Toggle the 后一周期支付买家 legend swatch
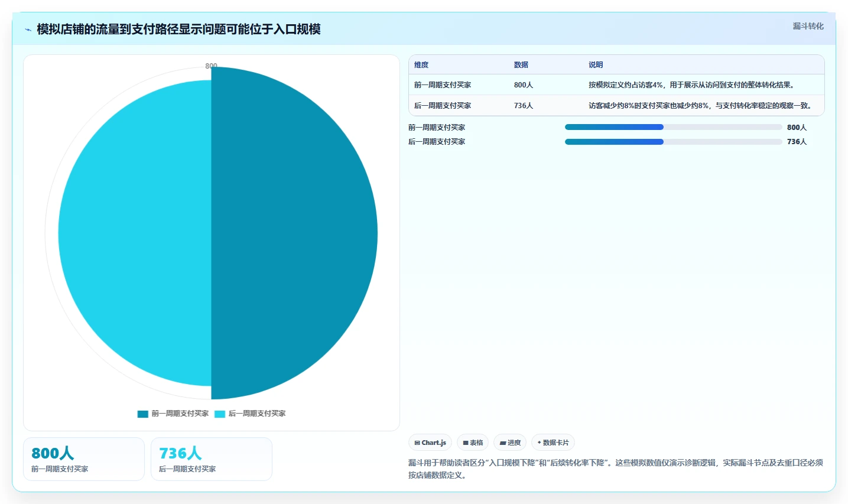Image resolution: width=848 pixels, height=504 pixels. pyautogui.click(x=220, y=414)
